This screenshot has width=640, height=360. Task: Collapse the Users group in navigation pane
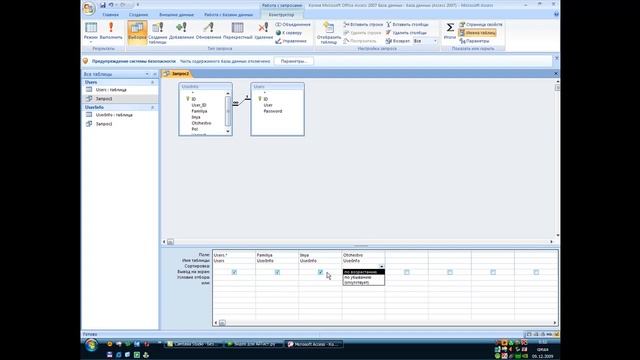[x=153, y=82]
